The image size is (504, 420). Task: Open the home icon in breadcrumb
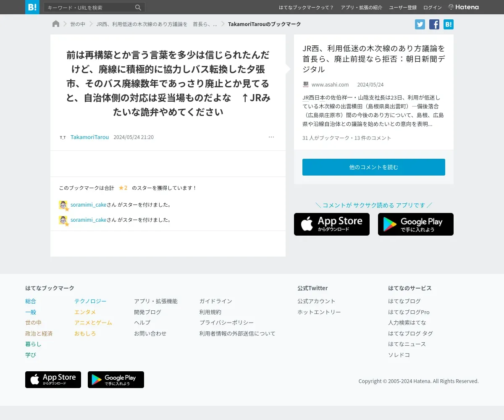click(x=56, y=24)
